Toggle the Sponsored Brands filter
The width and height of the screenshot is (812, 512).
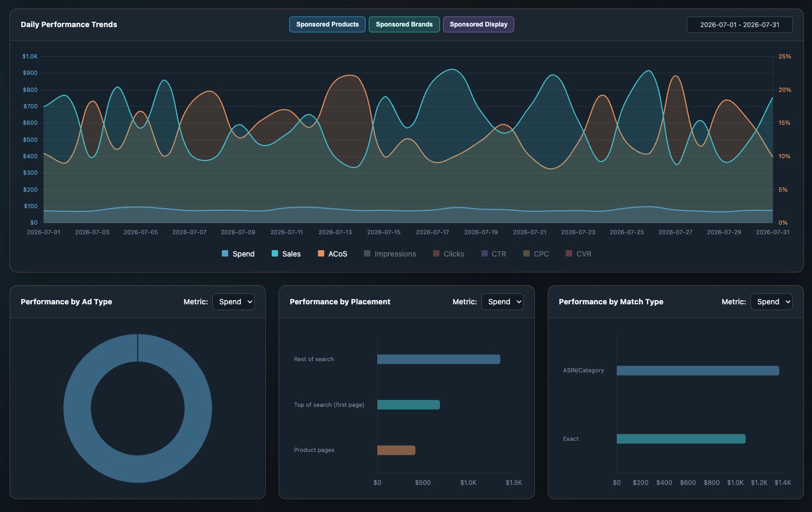(404, 24)
